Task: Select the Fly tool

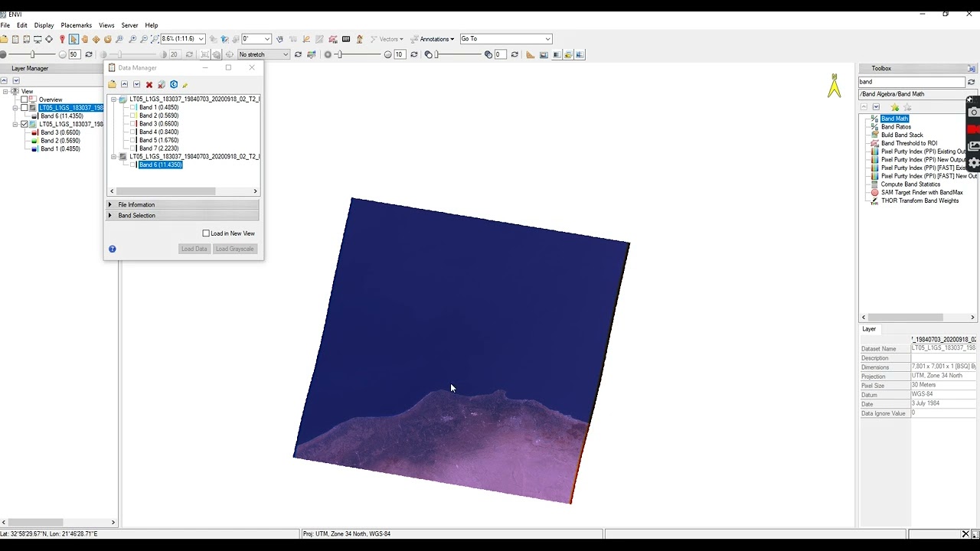Action: click(96, 39)
